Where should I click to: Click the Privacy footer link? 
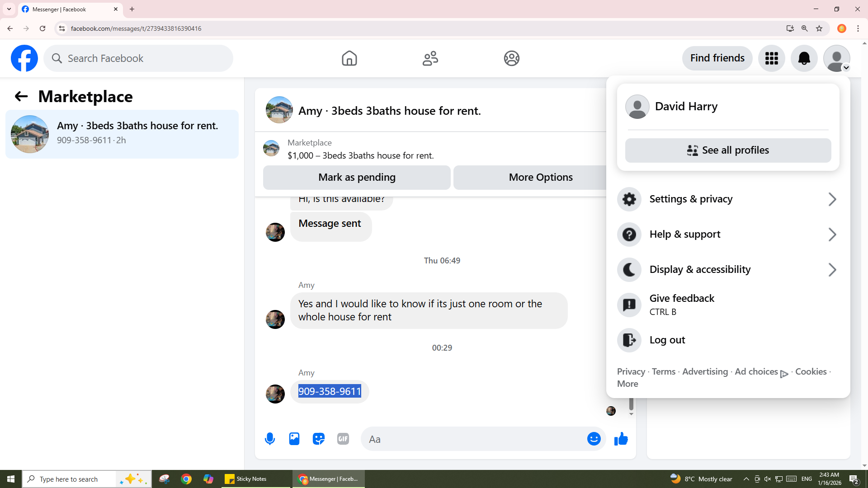click(x=631, y=372)
